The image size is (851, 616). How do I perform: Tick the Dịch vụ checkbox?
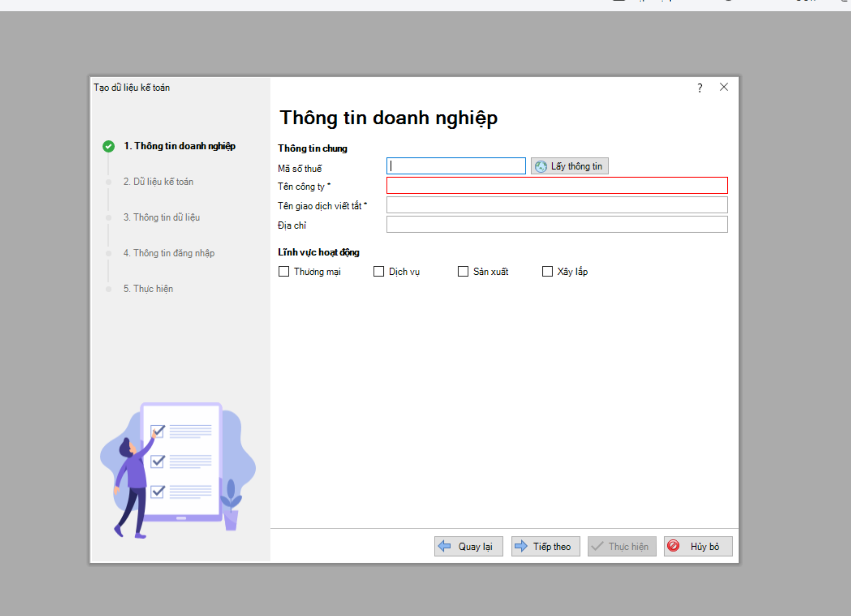point(379,271)
